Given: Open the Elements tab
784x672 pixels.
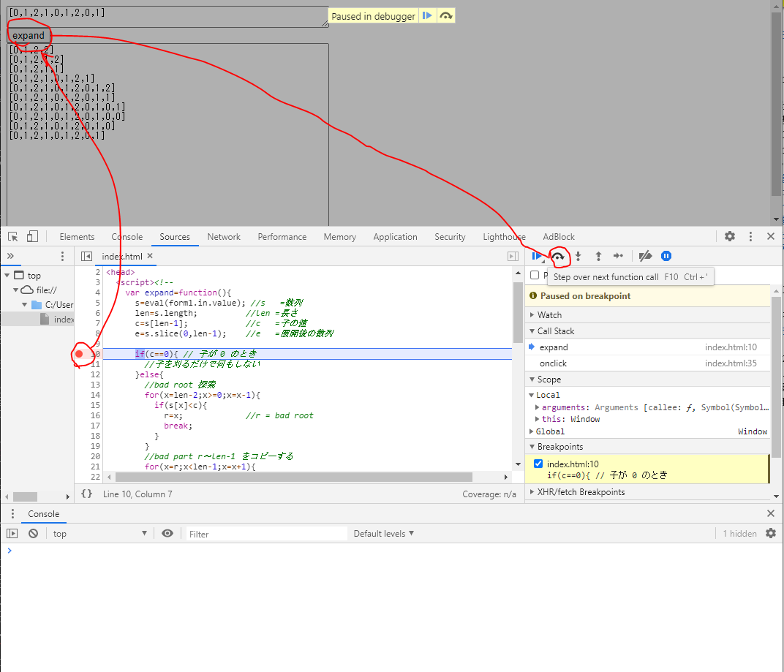Looking at the screenshot, I should tap(77, 237).
